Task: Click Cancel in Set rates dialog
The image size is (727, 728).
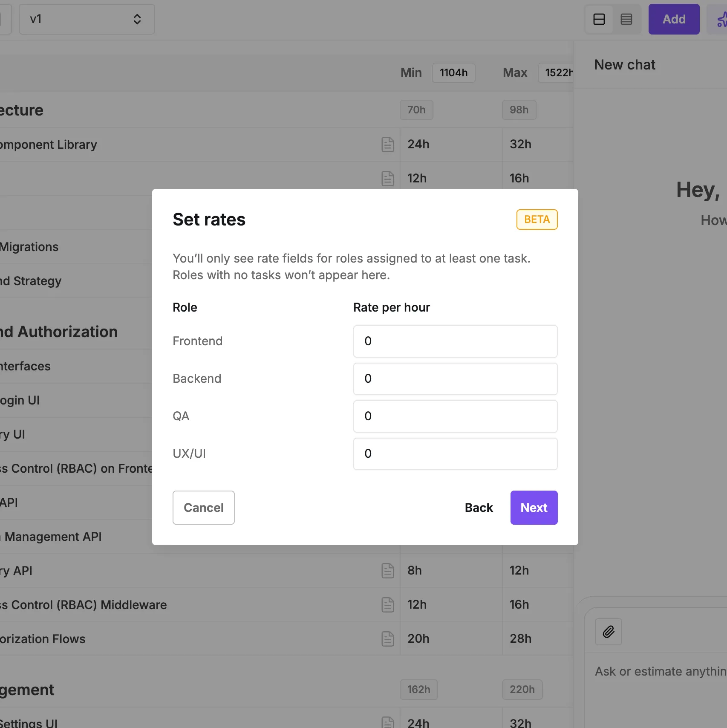Action: tap(203, 508)
